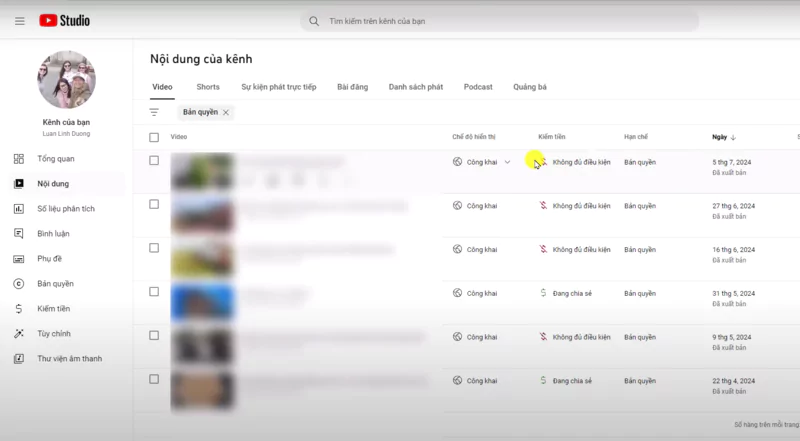800x441 pixels.
Task: Open the Podcast tab
Action: pos(478,87)
